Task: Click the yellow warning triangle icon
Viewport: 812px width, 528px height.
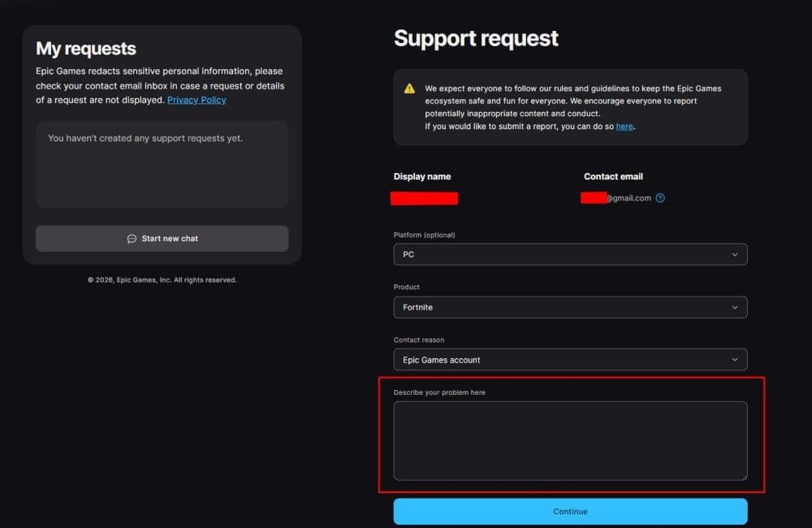Action: (408, 89)
